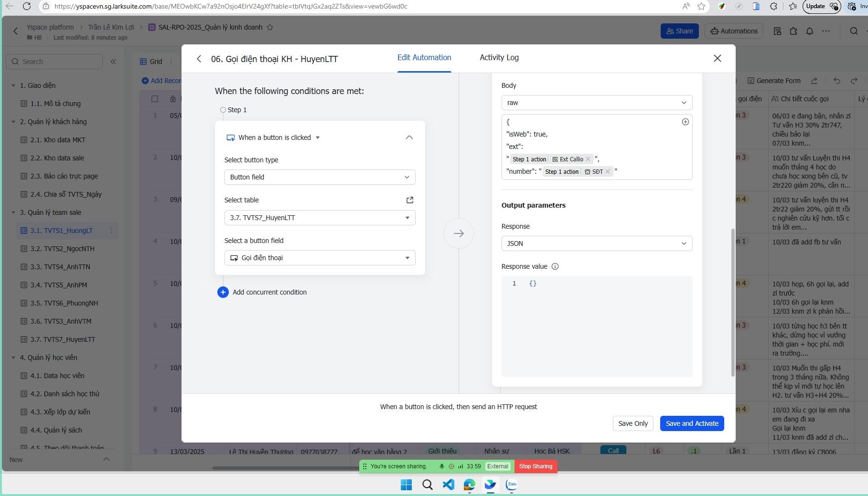Click Save and Activate button
This screenshot has width=868, height=496.
tap(692, 423)
